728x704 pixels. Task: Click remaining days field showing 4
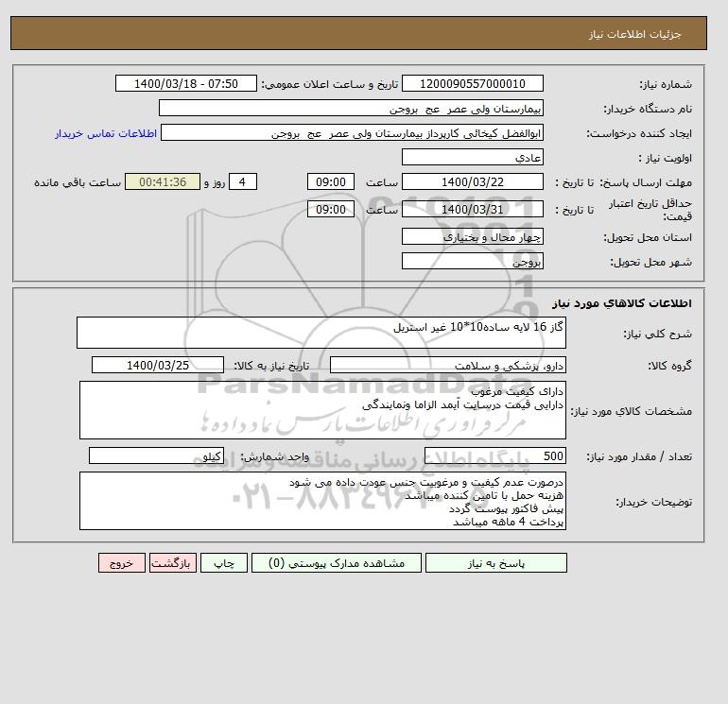tap(242, 182)
